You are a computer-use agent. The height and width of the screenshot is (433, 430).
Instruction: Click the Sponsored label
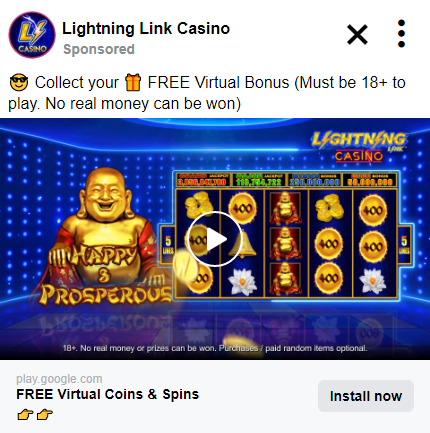click(x=99, y=49)
